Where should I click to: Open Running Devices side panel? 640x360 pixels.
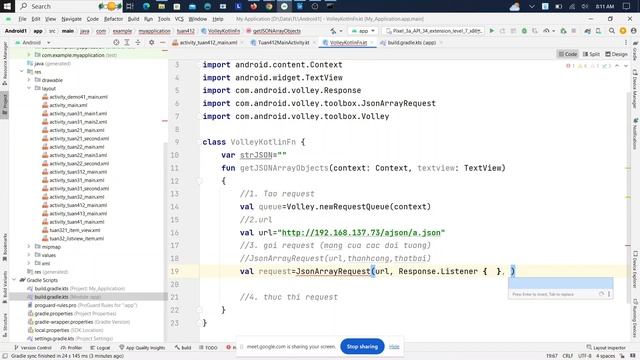point(635,318)
